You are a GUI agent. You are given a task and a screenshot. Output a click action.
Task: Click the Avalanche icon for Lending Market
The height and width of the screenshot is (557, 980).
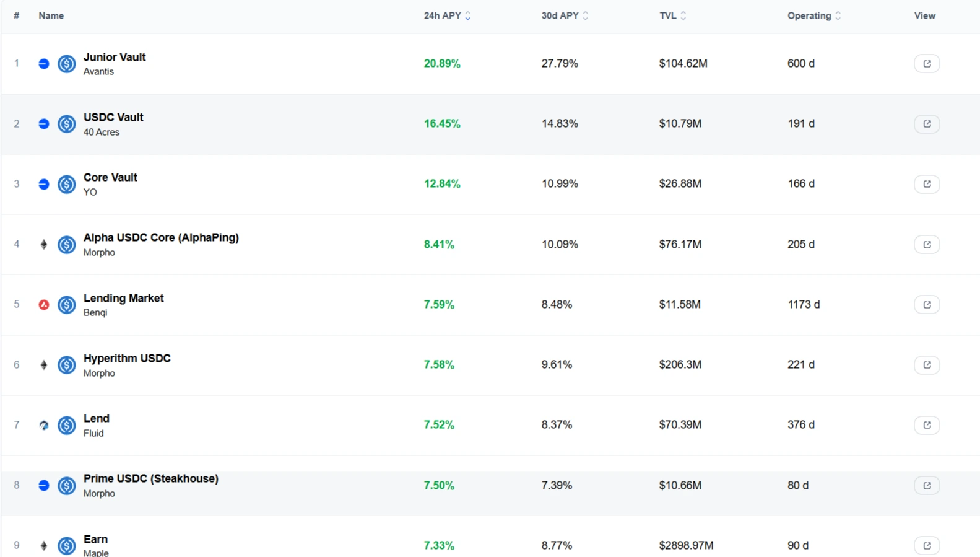pyautogui.click(x=43, y=304)
